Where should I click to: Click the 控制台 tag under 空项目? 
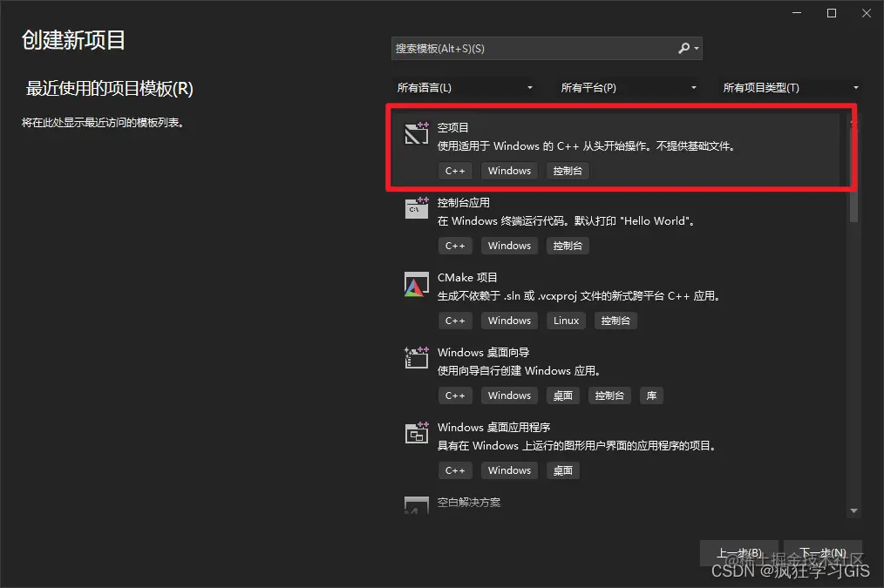click(x=568, y=171)
